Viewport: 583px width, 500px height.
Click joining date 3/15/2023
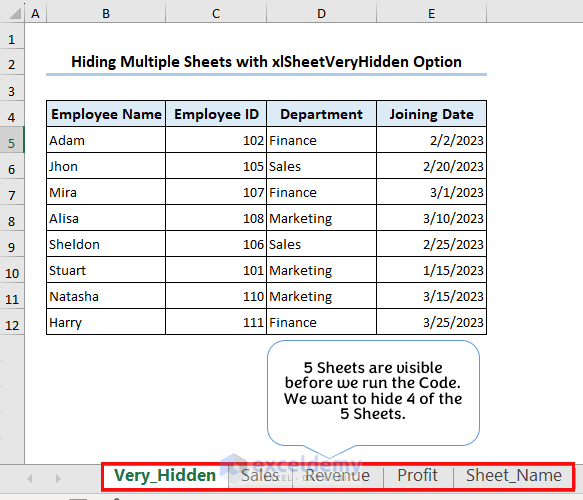coord(431,296)
